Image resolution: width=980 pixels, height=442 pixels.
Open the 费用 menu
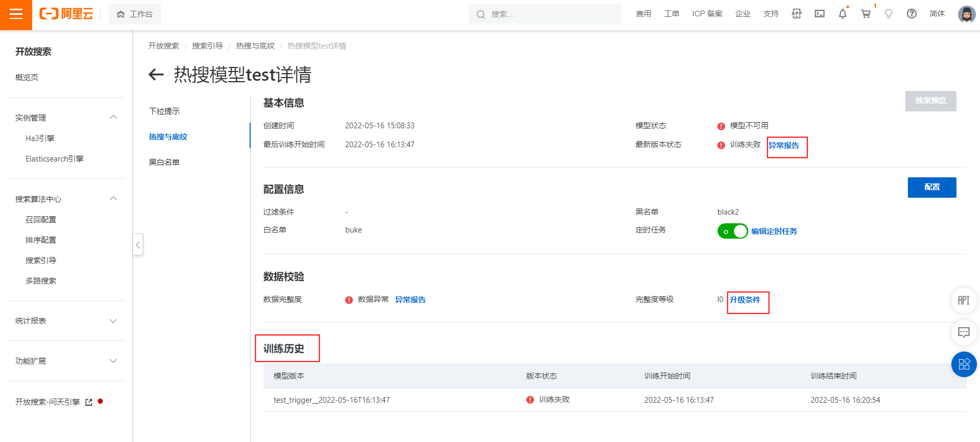pyautogui.click(x=643, y=14)
